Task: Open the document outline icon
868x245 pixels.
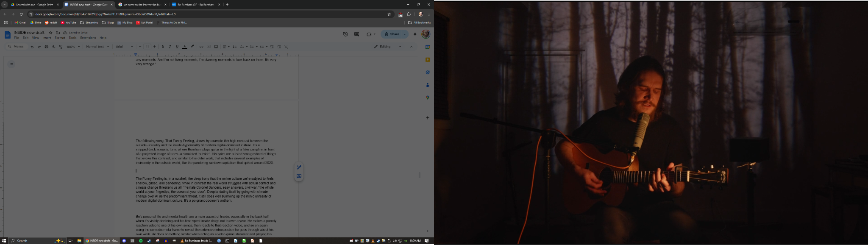Action: point(11,64)
